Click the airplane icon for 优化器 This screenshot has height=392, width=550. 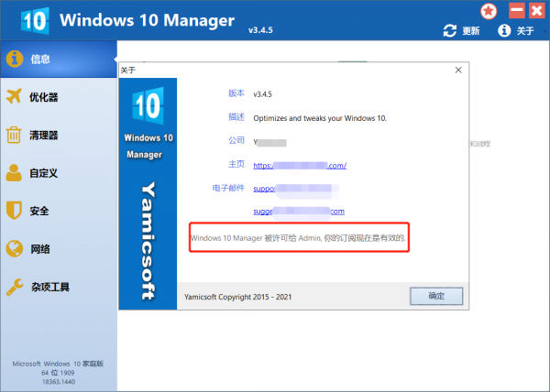tap(14, 96)
